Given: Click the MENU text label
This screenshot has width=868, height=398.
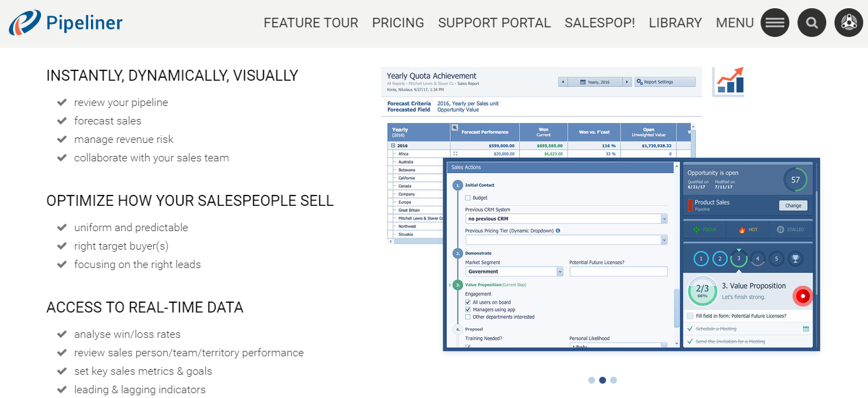Looking at the screenshot, I should point(735,23).
